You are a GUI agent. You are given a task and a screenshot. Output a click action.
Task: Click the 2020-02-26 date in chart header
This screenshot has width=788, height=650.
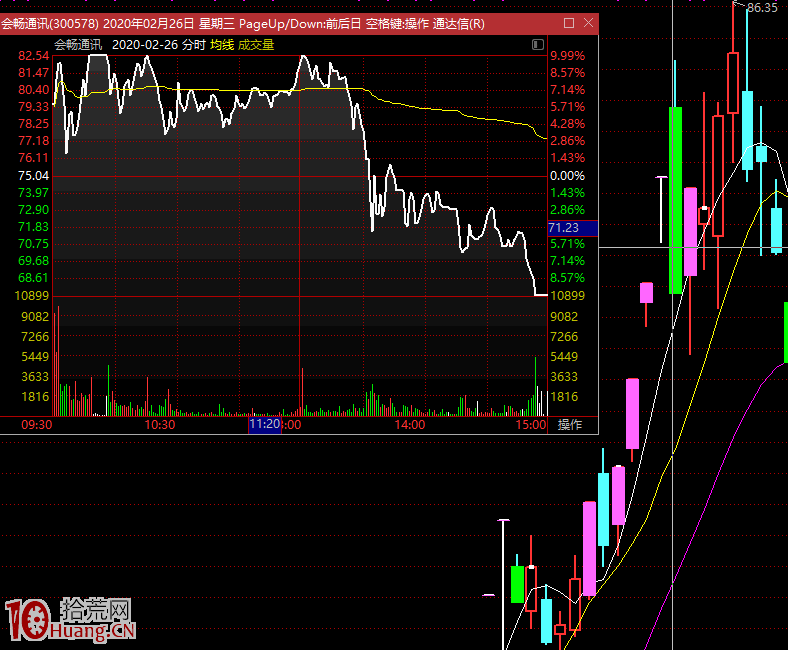(146, 44)
